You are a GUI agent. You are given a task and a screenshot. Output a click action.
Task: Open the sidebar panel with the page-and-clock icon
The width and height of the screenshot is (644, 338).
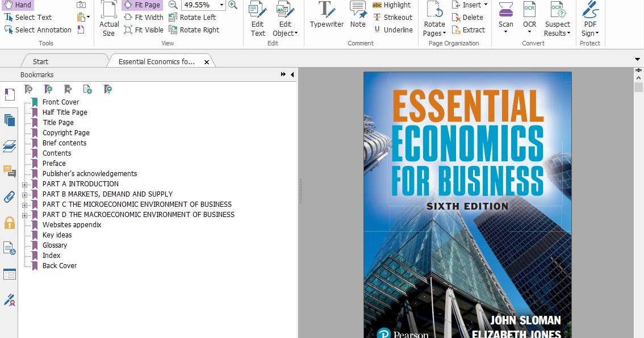click(x=10, y=248)
